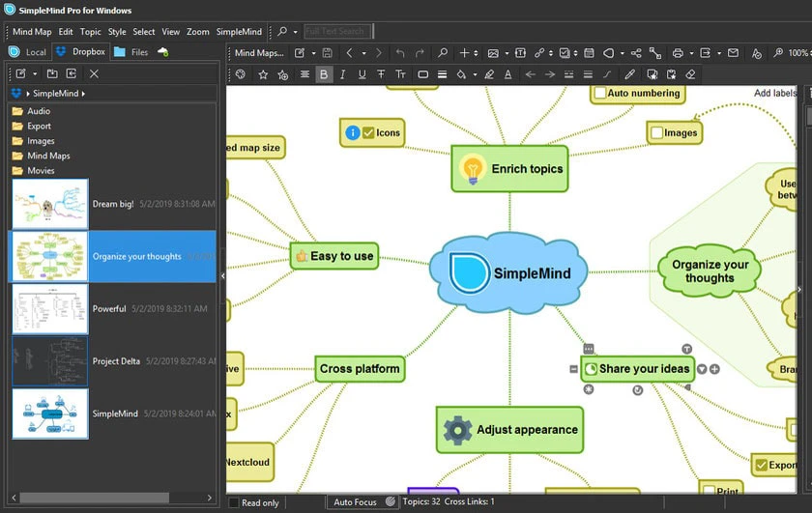Open the export options dropdown arrow
Image resolution: width=812 pixels, height=513 pixels.
(x=719, y=53)
